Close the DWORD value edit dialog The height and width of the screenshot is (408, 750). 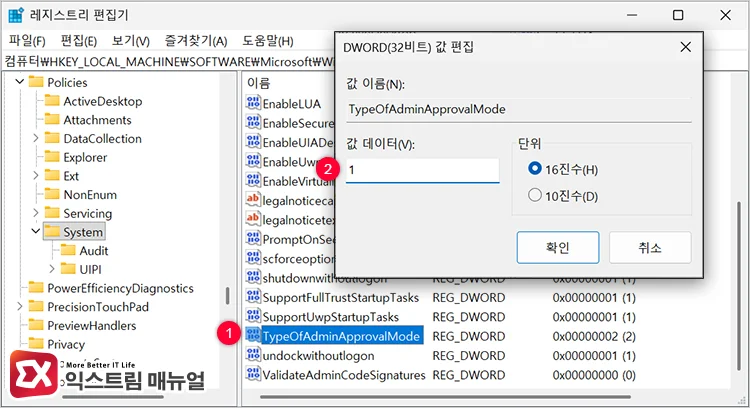(685, 47)
